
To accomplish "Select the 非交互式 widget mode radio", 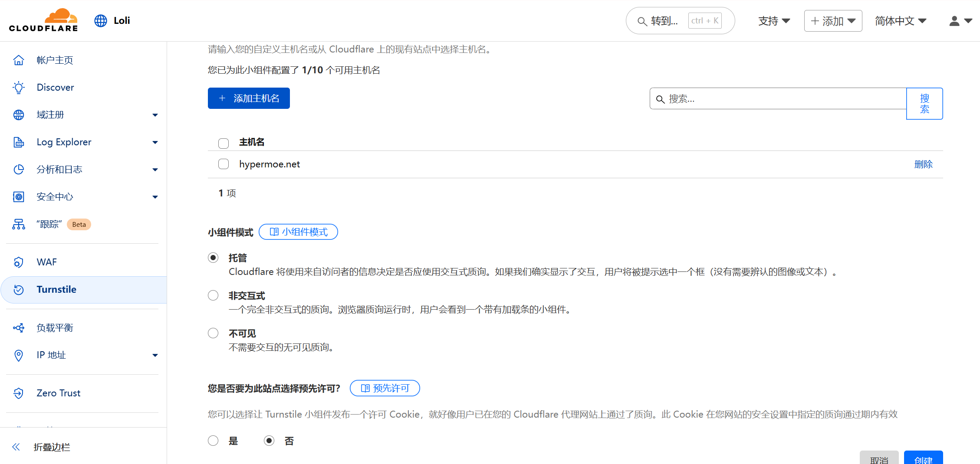I will click(213, 295).
